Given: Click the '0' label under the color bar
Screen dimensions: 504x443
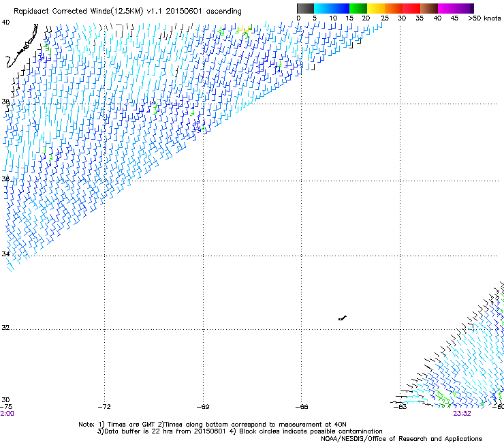Looking at the screenshot, I should click(298, 18).
